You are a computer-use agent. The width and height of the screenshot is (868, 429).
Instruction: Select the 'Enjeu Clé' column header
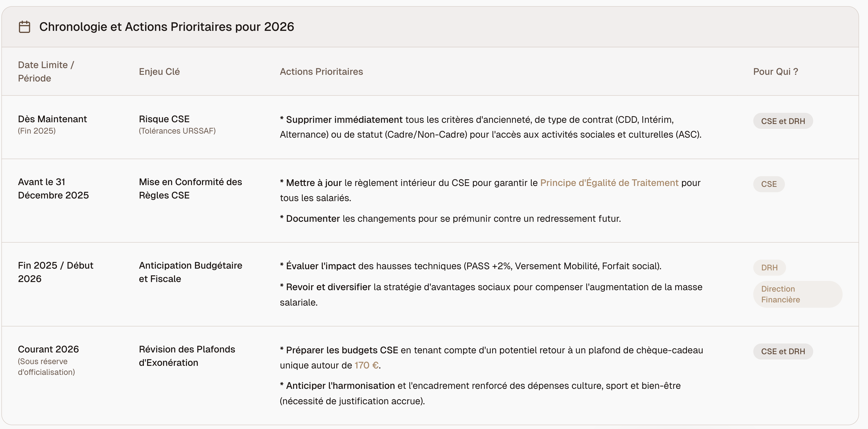point(159,72)
